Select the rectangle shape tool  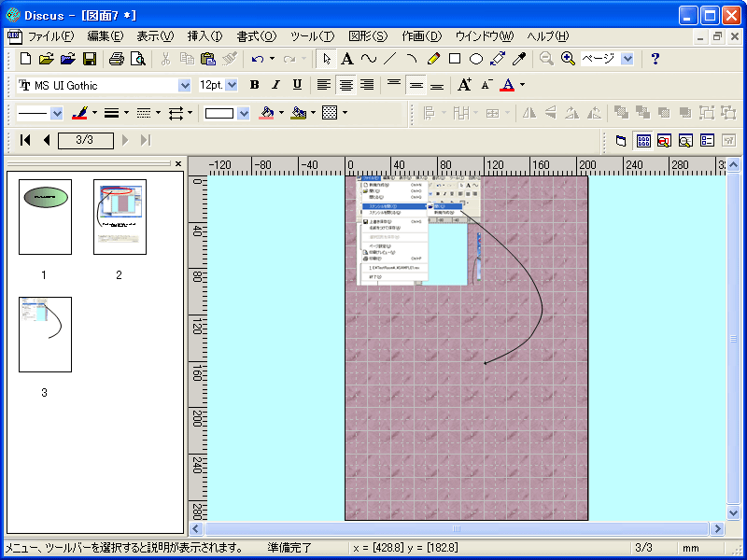point(455,59)
